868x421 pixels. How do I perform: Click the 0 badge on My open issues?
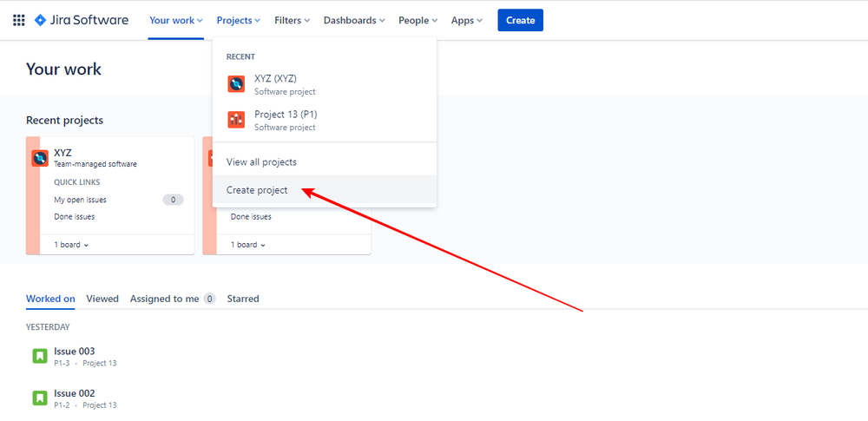tap(174, 200)
